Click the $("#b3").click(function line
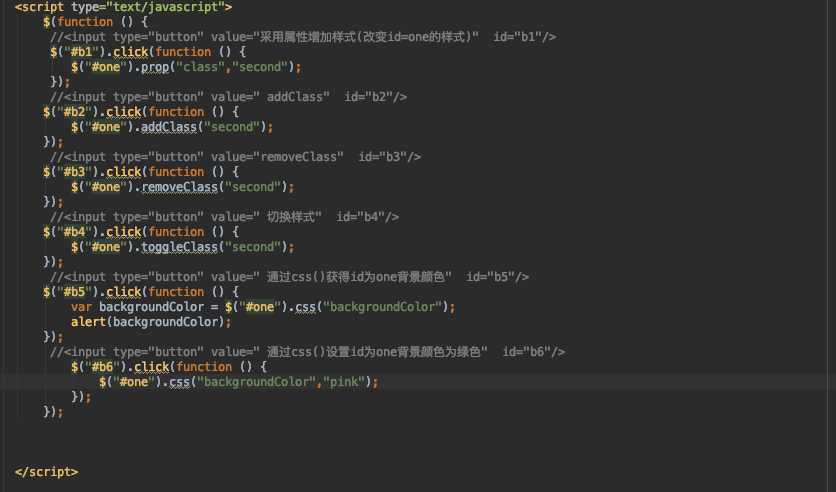The height and width of the screenshot is (492, 836). [141, 172]
